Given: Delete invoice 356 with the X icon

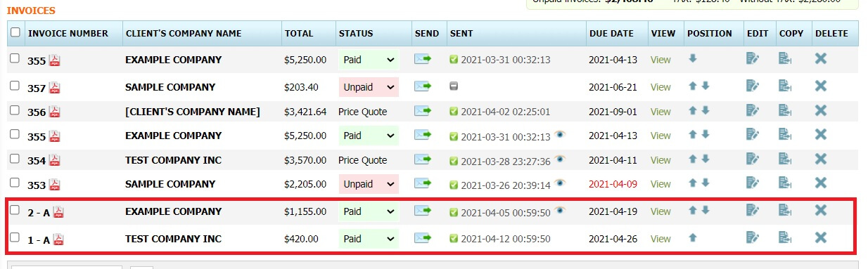Looking at the screenshot, I should [820, 111].
